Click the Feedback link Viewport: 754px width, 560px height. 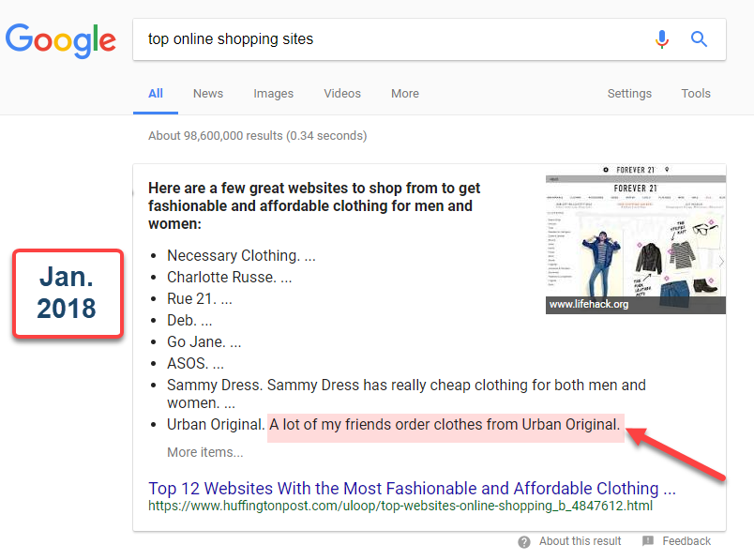[x=686, y=541]
